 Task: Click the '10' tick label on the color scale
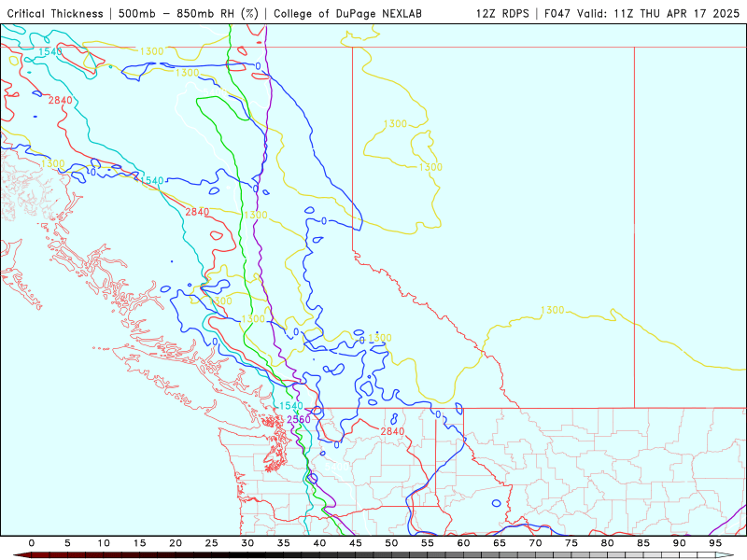click(x=104, y=543)
